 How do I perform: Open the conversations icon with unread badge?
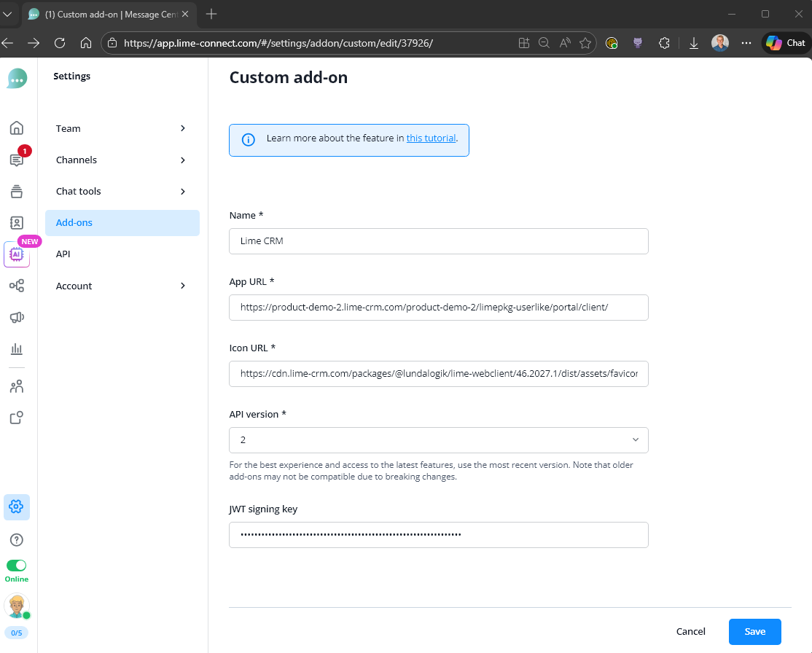(16, 159)
